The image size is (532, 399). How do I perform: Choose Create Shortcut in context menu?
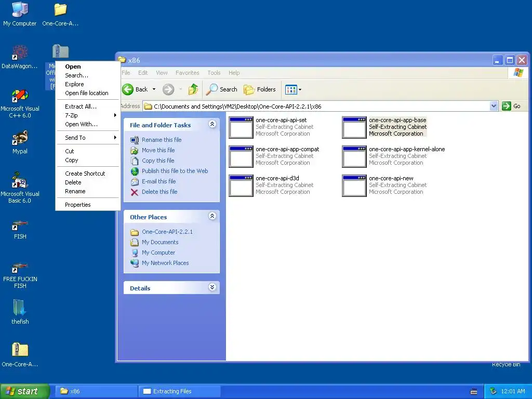(88, 174)
